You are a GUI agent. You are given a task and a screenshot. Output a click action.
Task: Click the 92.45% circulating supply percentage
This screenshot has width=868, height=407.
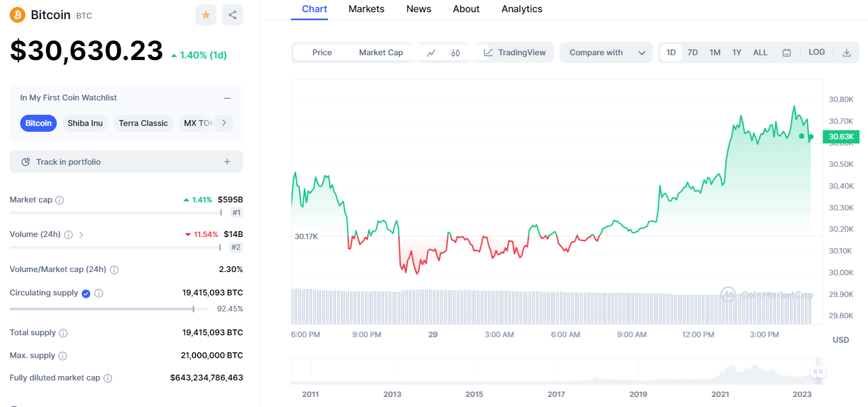(x=230, y=309)
